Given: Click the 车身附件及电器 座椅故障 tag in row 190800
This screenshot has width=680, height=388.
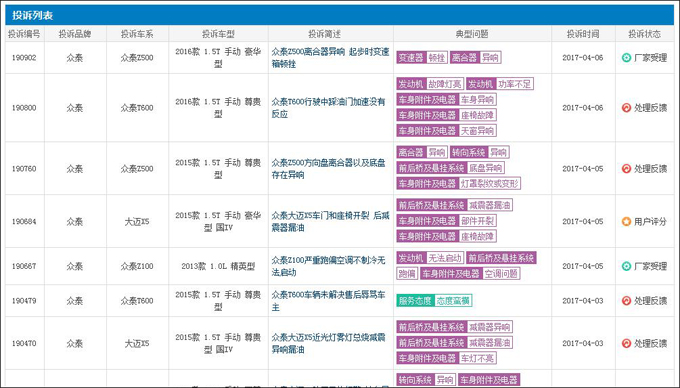Looking at the screenshot, I should pos(446,115).
